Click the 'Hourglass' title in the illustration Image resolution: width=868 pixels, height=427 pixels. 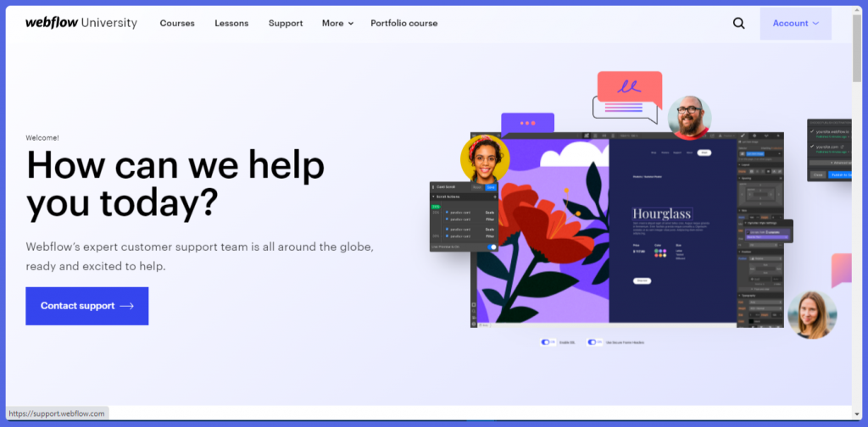662,213
